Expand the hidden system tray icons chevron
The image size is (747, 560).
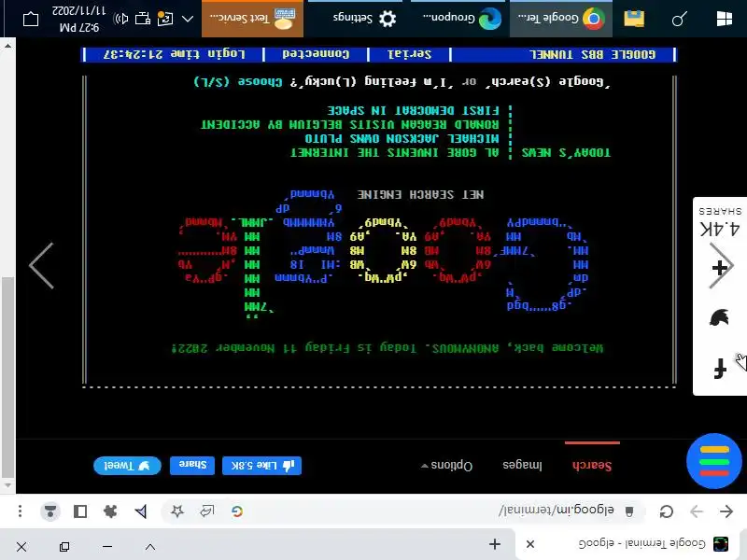point(188,19)
